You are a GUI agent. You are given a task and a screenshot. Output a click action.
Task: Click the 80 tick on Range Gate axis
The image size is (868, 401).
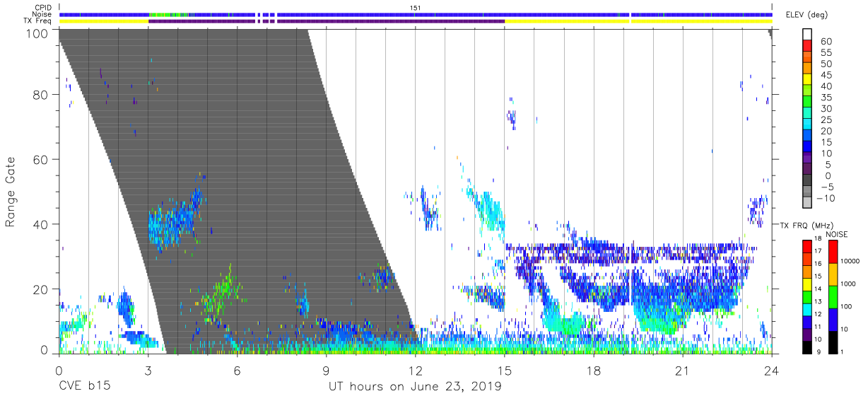coord(41,95)
